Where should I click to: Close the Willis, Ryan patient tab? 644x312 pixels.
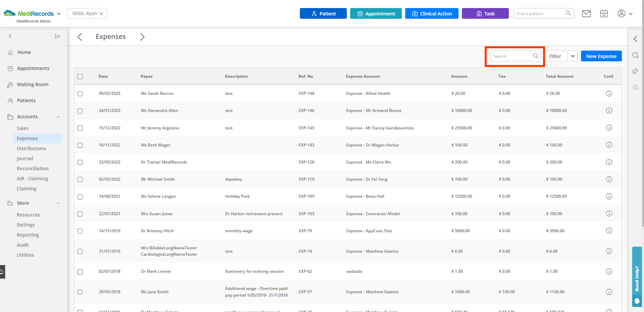pos(101,14)
